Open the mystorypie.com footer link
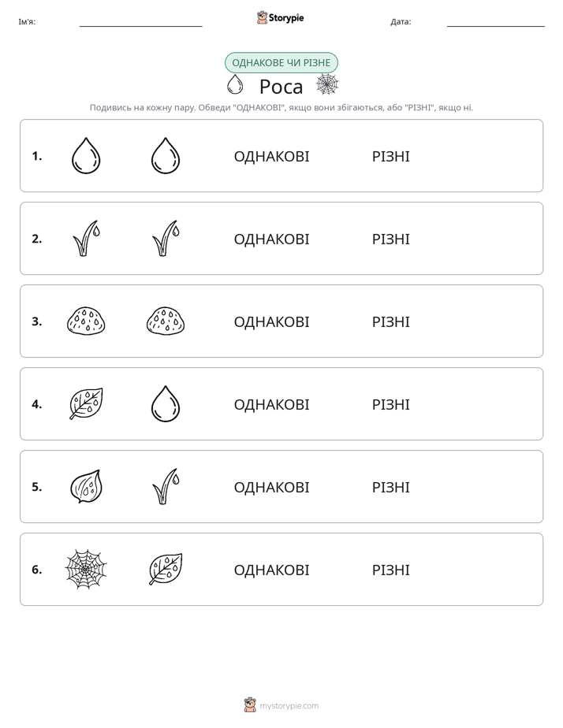 point(289,706)
